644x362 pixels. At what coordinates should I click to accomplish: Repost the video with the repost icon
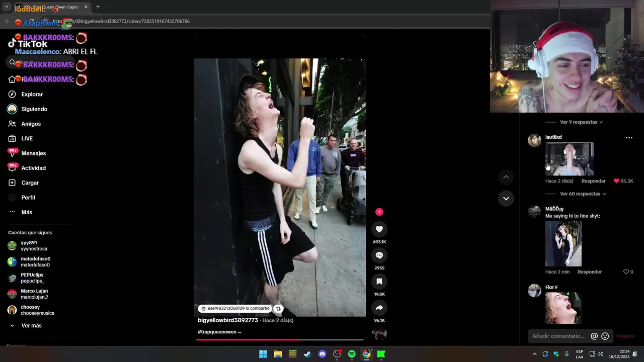(x=278, y=309)
